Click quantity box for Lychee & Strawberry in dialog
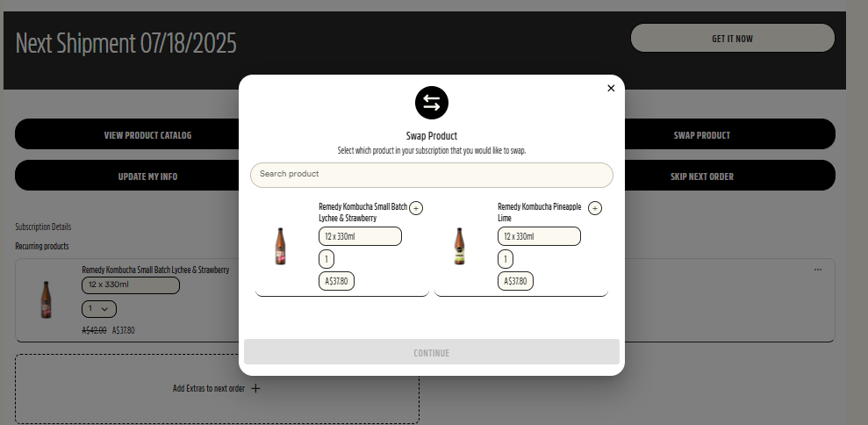Viewport: 868px width, 425px height. (x=326, y=259)
